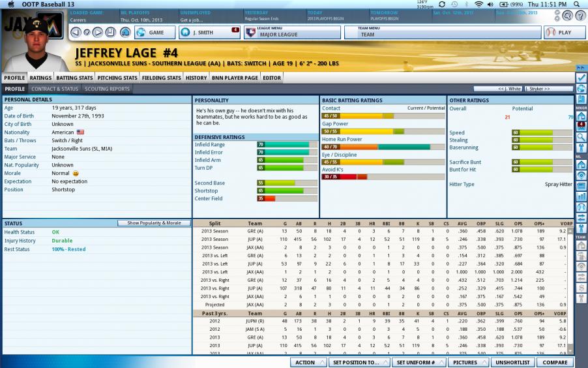Click the home icon under MINOR section
The image size is (588, 368).
pos(581,115)
